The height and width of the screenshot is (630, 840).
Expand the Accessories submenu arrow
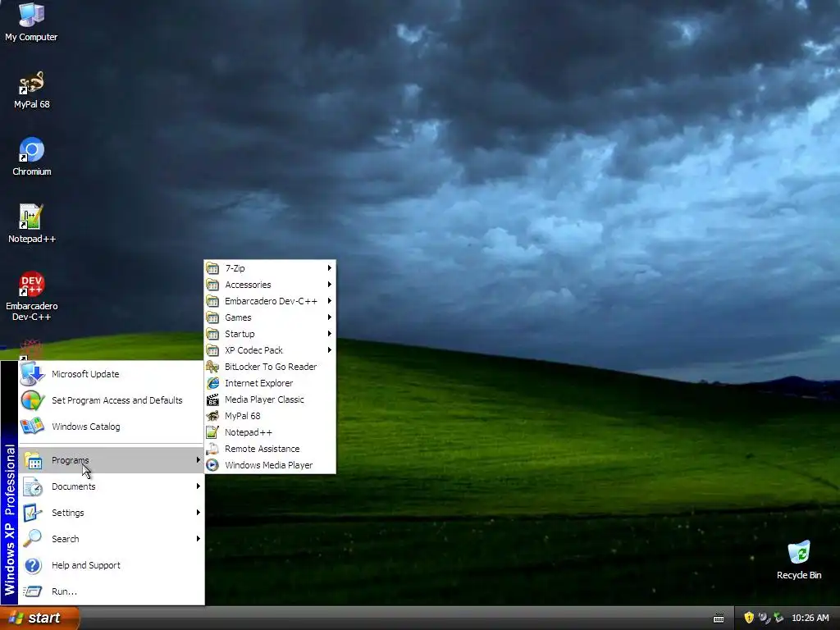point(330,285)
